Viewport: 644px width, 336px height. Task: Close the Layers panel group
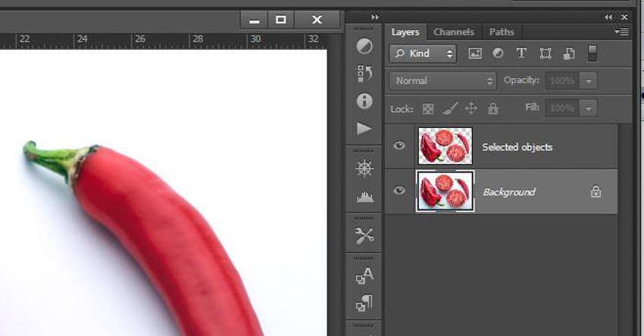(x=624, y=17)
